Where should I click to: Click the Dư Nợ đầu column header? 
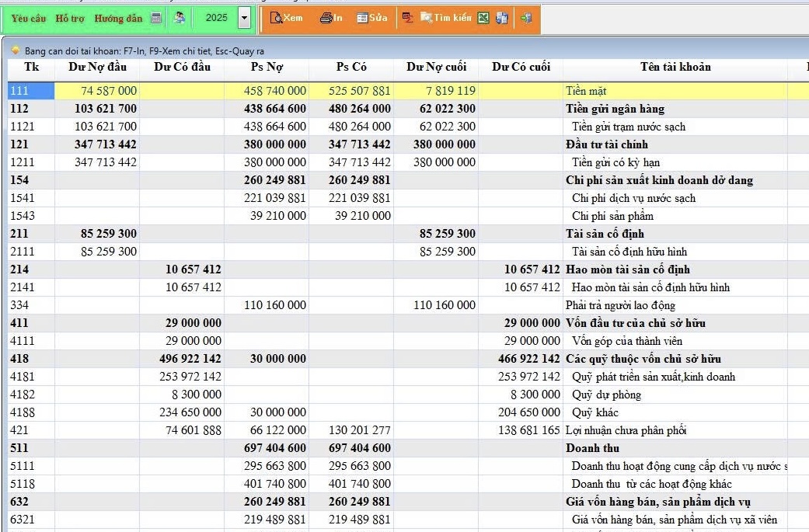(x=97, y=67)
